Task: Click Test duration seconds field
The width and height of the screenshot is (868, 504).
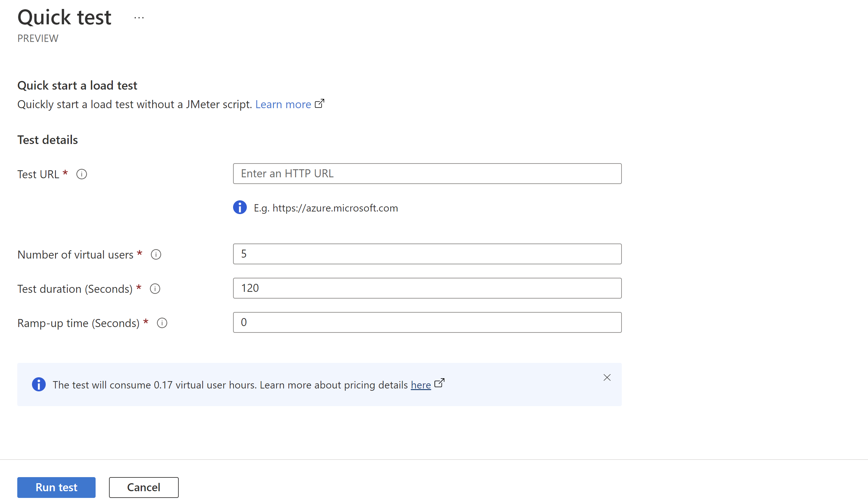Action: pos(427,288)
